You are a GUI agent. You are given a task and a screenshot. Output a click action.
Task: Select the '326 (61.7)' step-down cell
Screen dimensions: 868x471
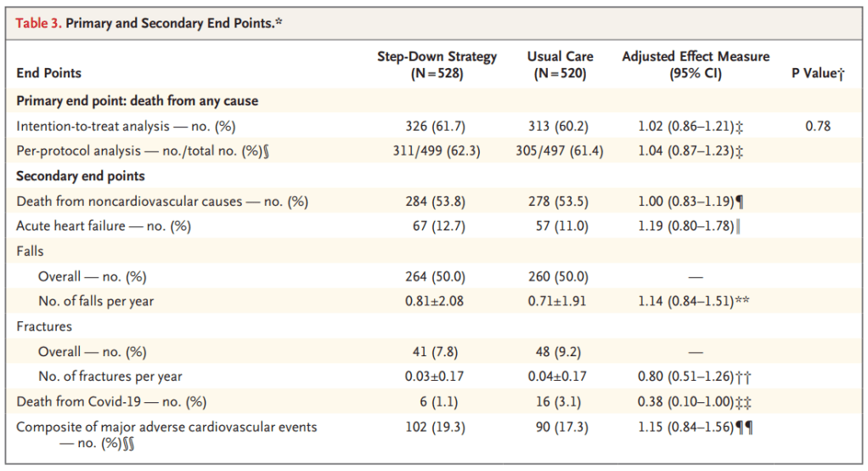coord(437,126)
